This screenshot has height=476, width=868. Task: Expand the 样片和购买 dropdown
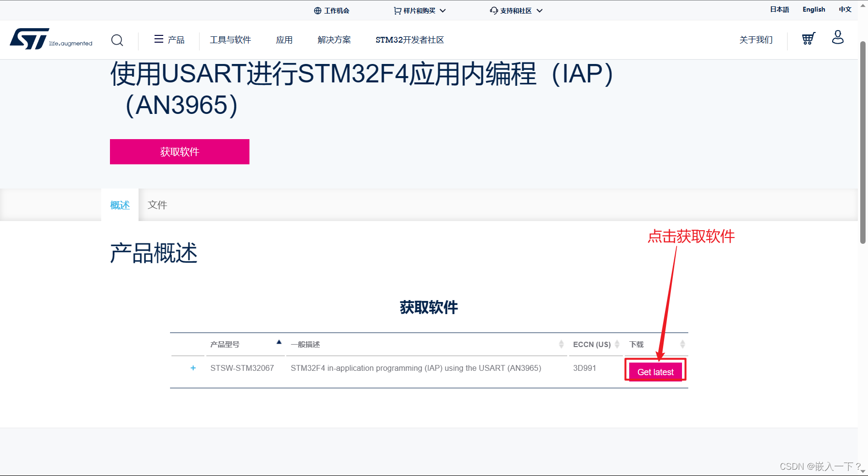click(419, 11)
